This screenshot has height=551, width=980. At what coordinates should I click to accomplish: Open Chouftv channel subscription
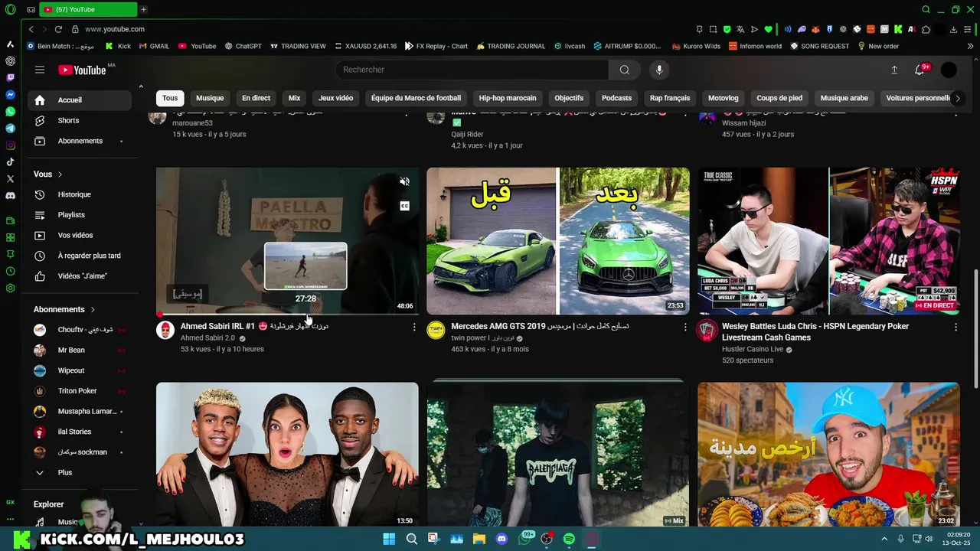(80, 330)
